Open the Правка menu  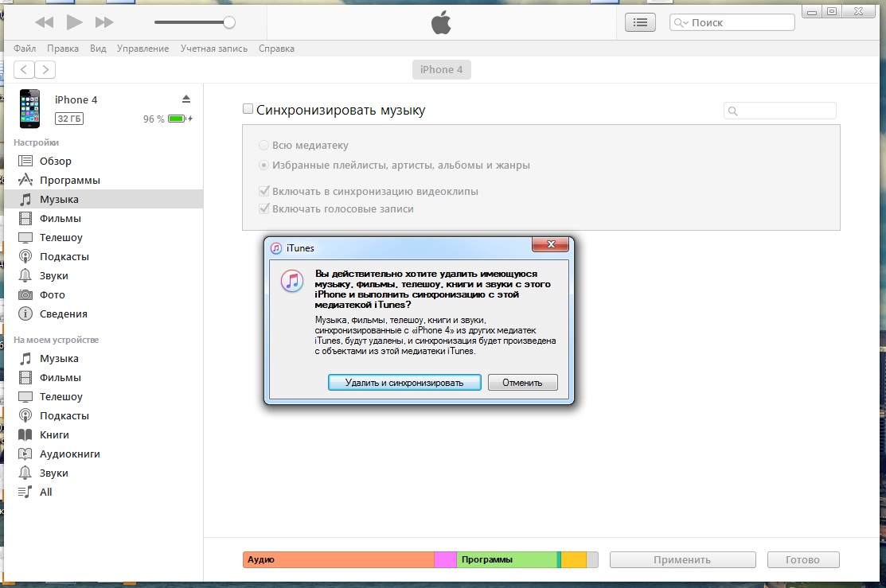pyautogui.click(x=63, y=49)
